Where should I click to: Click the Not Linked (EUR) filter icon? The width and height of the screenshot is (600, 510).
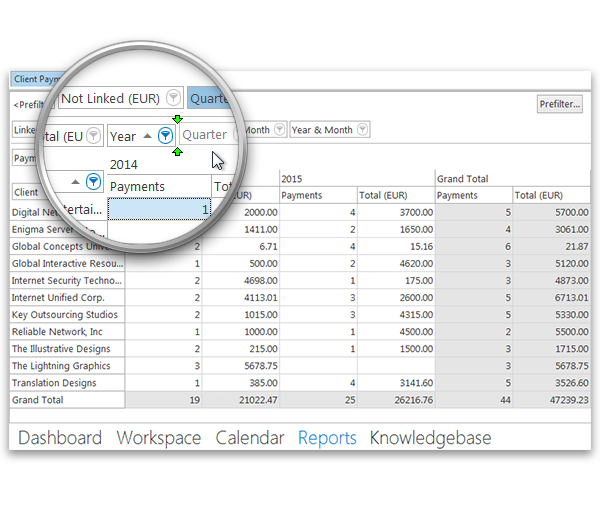point(174,98)
